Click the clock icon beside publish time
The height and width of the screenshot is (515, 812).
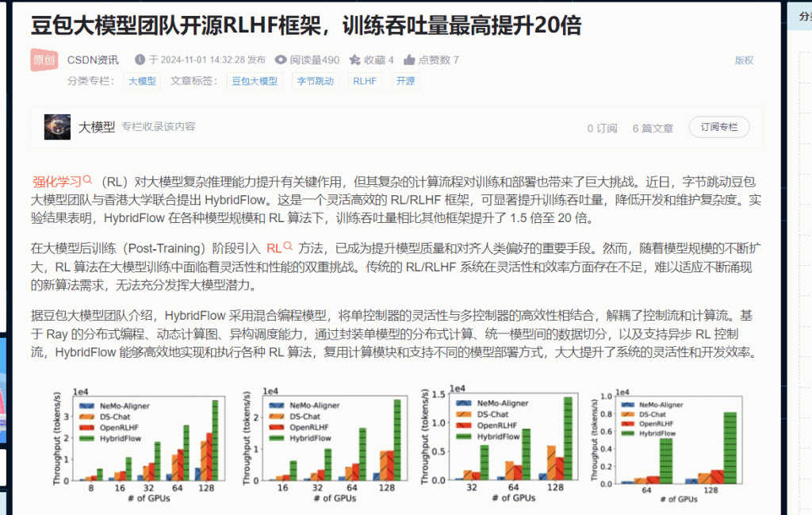pyautogui.click(x=140, y=60)
